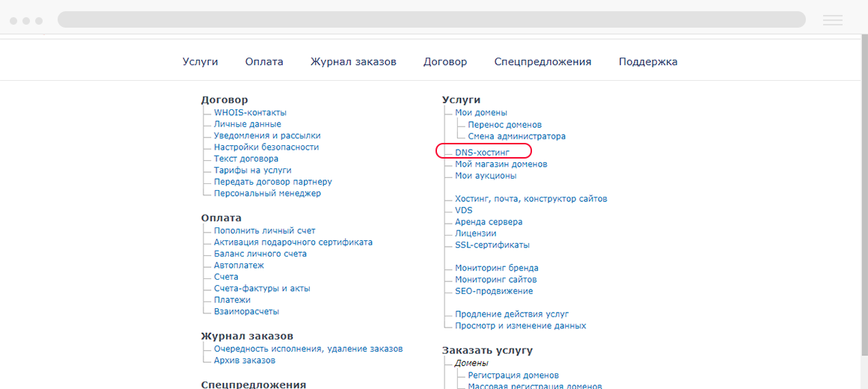Open Очередность исполнения, удаление заказов
The image size is (868, 389).
click(308, 349)
